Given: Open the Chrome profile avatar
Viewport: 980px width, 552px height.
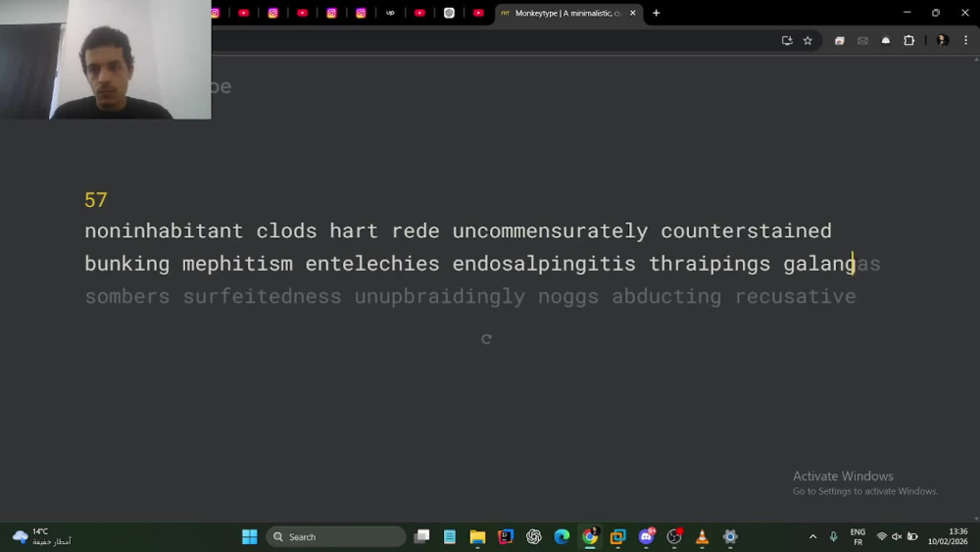Looking at the screenshot, I should (x=943, y=40).
